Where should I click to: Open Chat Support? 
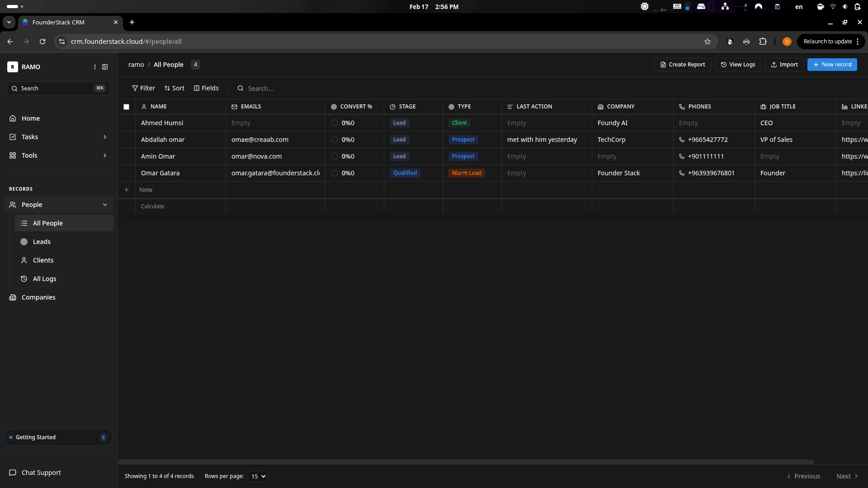40,473
